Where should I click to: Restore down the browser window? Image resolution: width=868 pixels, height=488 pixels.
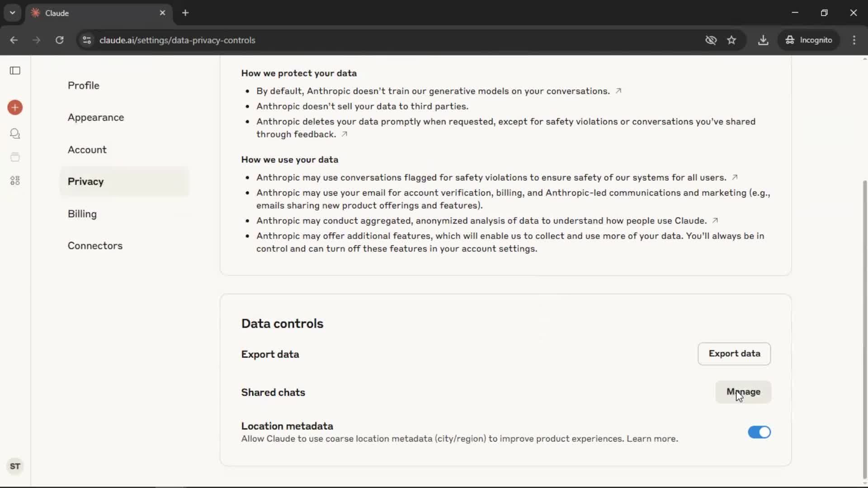[x=824, y=13]
